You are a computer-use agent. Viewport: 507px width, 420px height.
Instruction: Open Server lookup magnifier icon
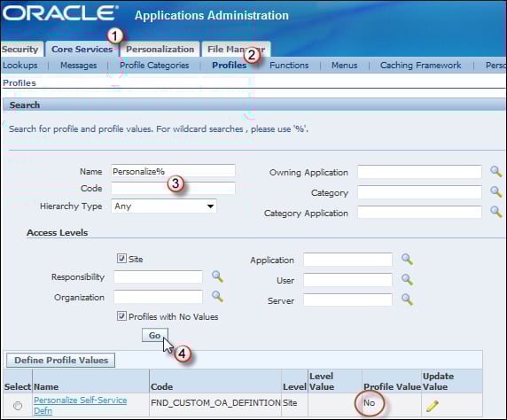point(407,299)
